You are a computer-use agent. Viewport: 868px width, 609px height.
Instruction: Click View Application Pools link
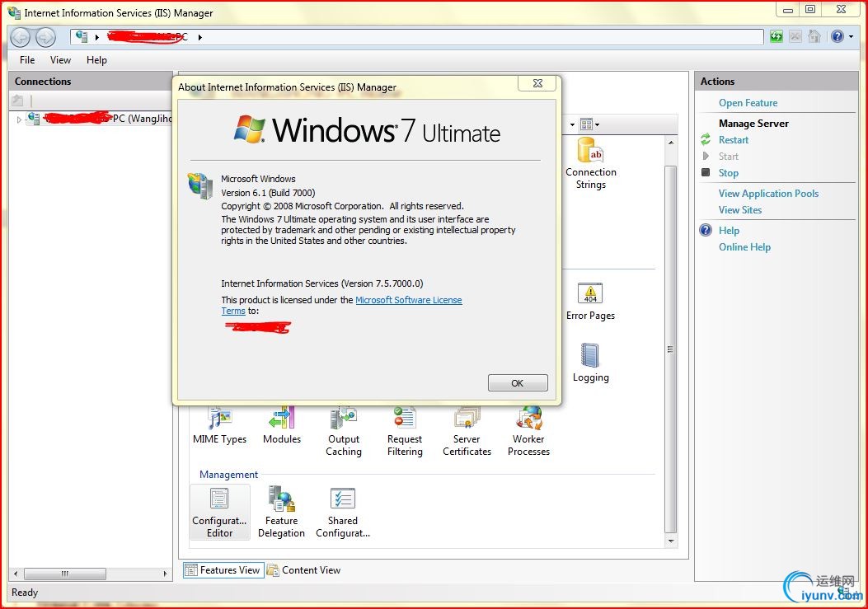click(x=768, y=193)
